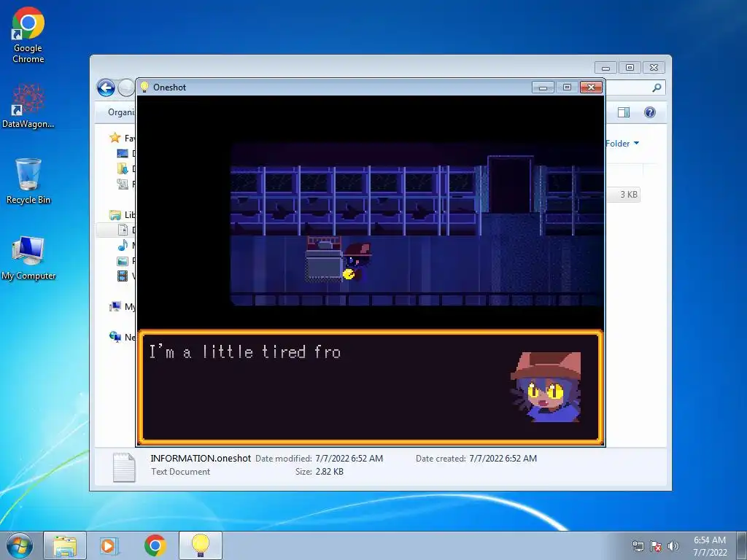Screen dimensions: 747x560
Task: Select the Music library icon
Action: 123,245
